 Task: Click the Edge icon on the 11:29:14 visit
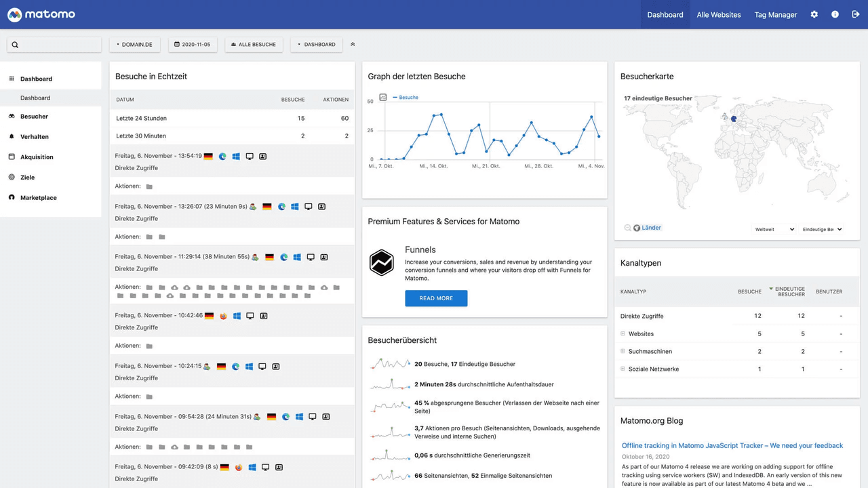click(x=284, y=258)
